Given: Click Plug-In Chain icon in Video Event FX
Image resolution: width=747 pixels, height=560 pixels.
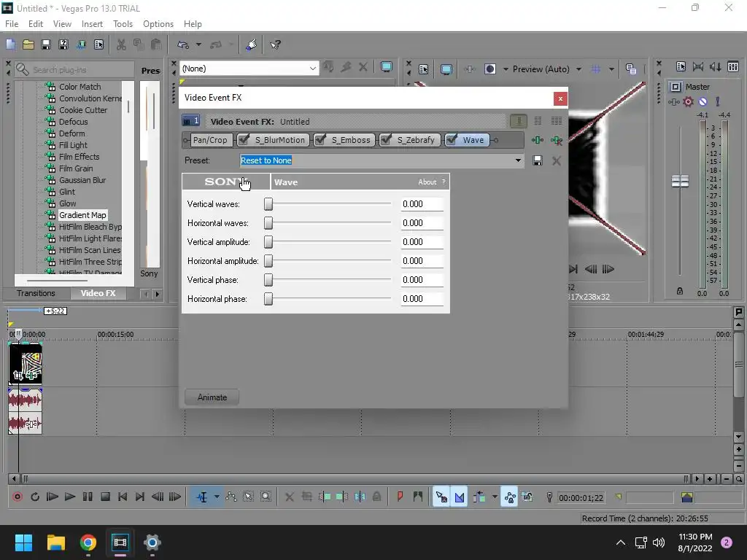Looking at the screenshot, I should point(538,140).
